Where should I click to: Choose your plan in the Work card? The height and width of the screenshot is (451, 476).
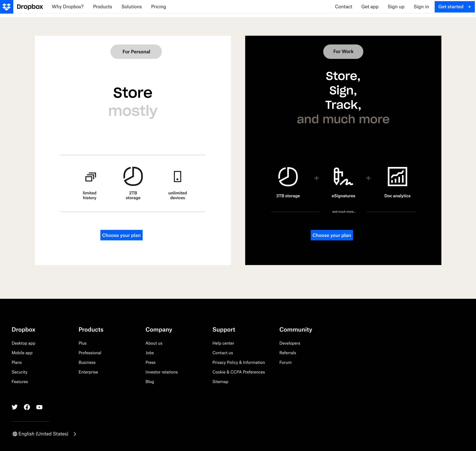(x=332, y=235)
